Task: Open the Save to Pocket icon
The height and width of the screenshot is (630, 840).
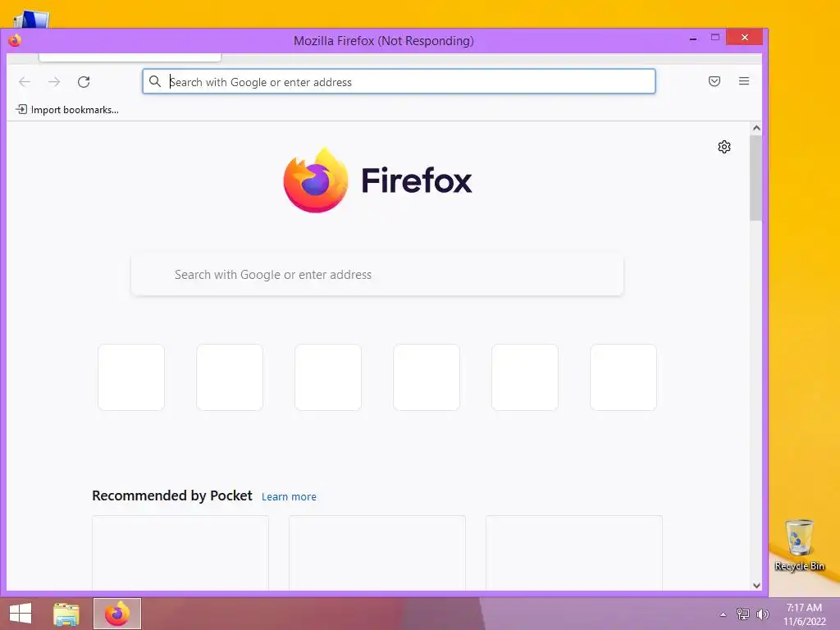Action: pyautogui.click(x=714, y=81)
